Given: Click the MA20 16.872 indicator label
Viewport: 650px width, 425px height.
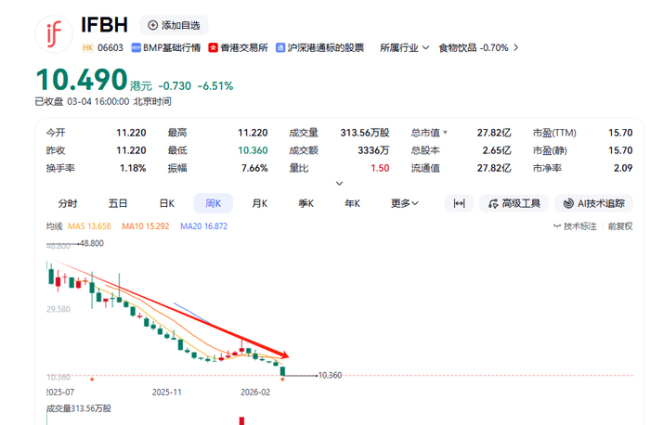Looking at the screenshot, I should 204,226.
